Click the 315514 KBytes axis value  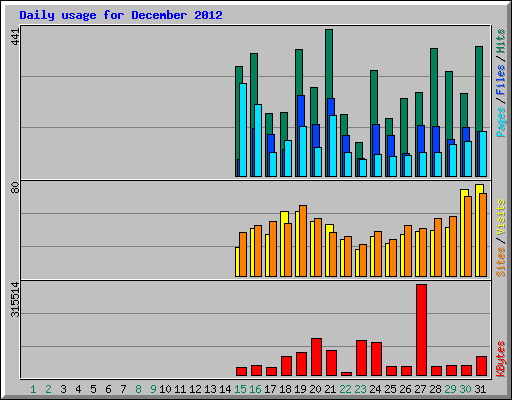pyautogui.click(x=15, y=299)
